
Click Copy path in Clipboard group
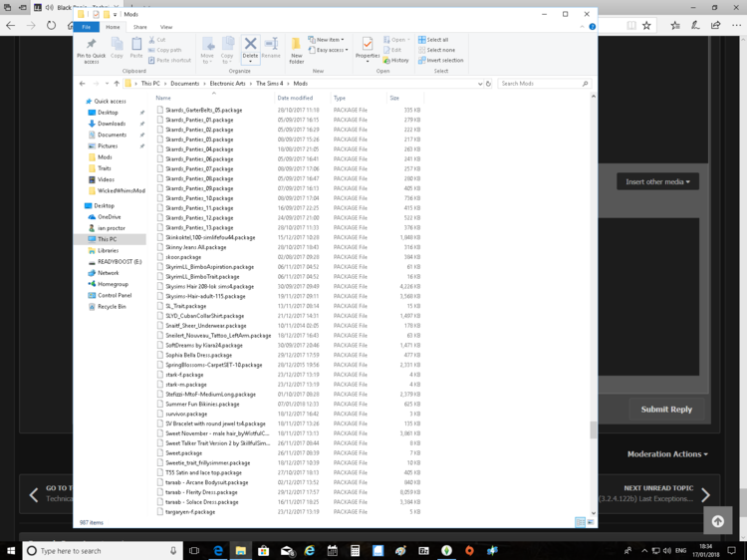(x=164, y=50)
